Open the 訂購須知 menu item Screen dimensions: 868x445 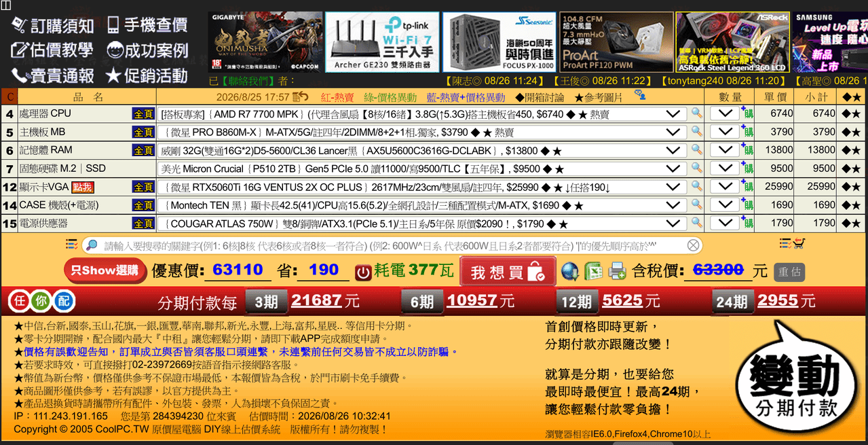[x=52, y=26]
